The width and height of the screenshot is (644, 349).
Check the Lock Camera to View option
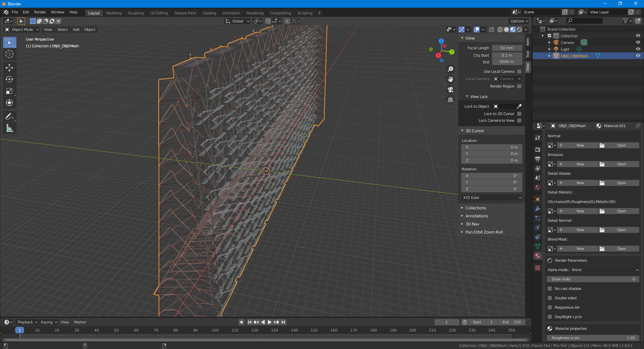pyautogui.click(x=519, y=120)
